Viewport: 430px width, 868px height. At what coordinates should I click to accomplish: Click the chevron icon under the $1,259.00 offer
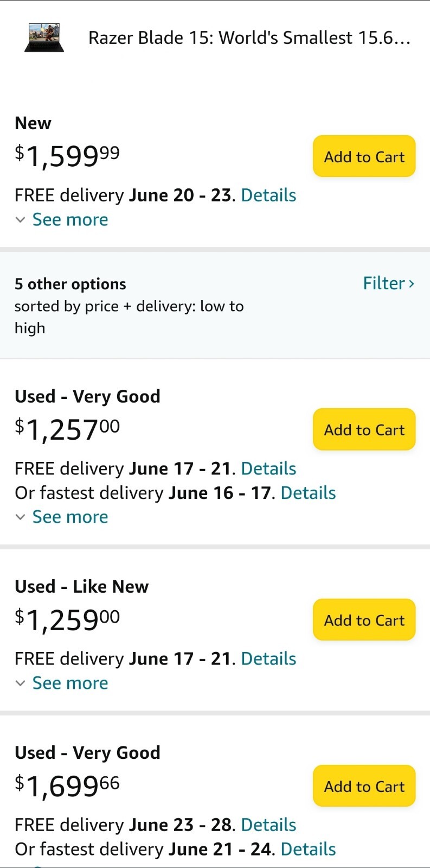pyautogui.click(x=21, y=683)
